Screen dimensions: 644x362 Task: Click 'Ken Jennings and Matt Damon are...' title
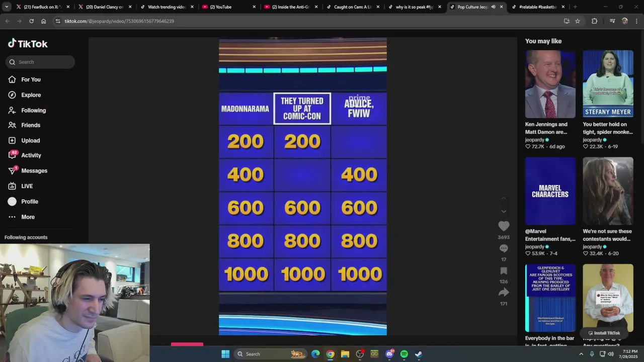tap(546, 128)
